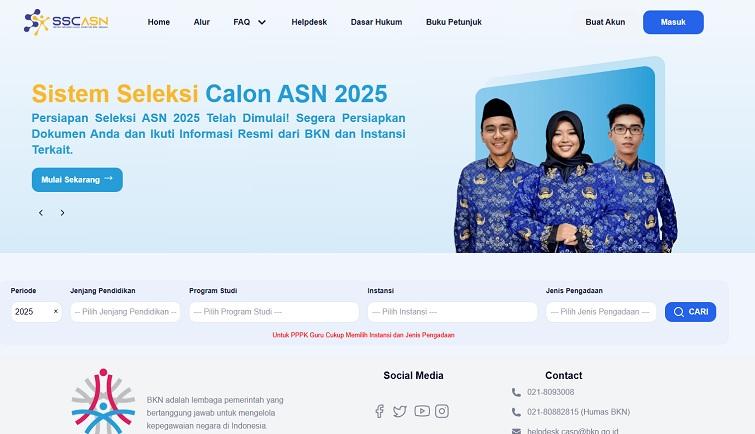
Task: Open the Jenis Pengadaan dropdown
Action: coord(601,312)
